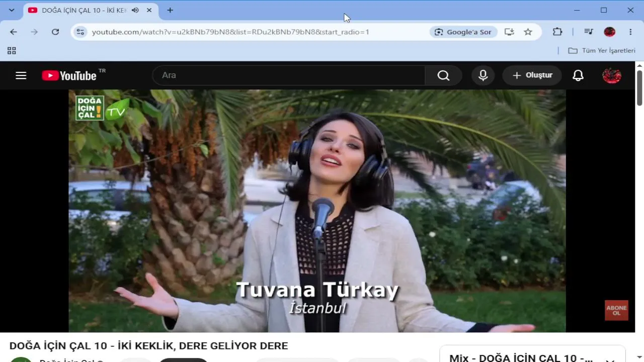Image resolution: width=644 pixels, height=362 pixels.
Task: Open the Tüm Yer İşaretleri folder
Action: pos(602,50)
